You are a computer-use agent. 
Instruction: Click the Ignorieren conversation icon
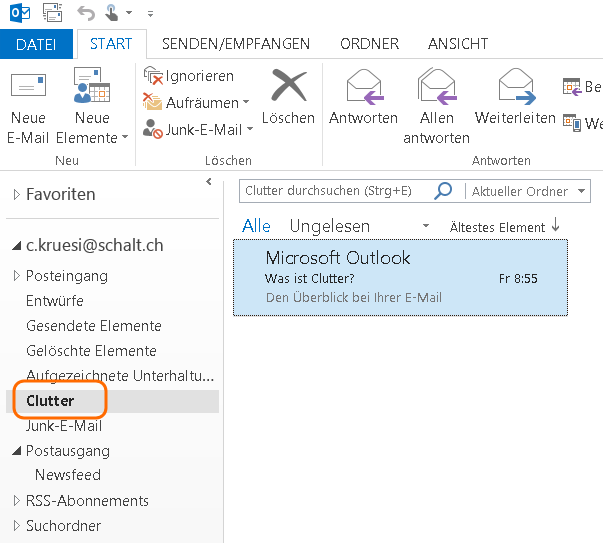[153, 76]
